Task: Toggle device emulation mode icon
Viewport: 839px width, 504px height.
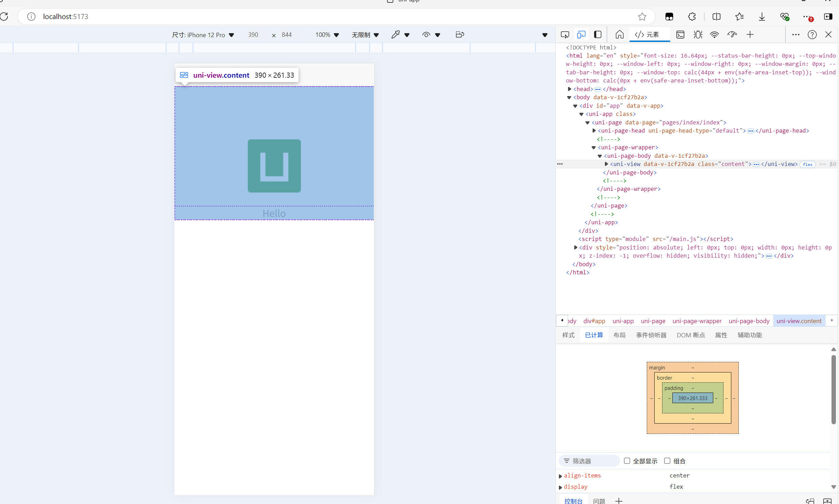Action: click(x=581, y=34)
